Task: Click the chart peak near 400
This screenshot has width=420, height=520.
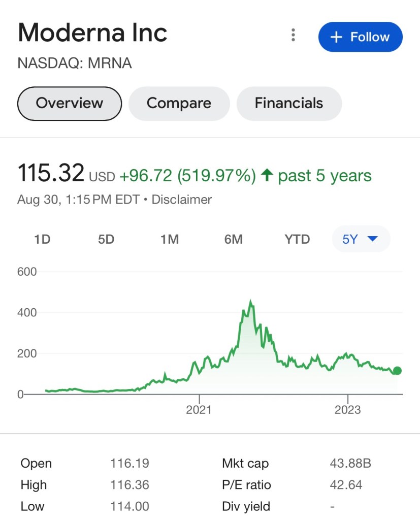Action: [250, 303]
